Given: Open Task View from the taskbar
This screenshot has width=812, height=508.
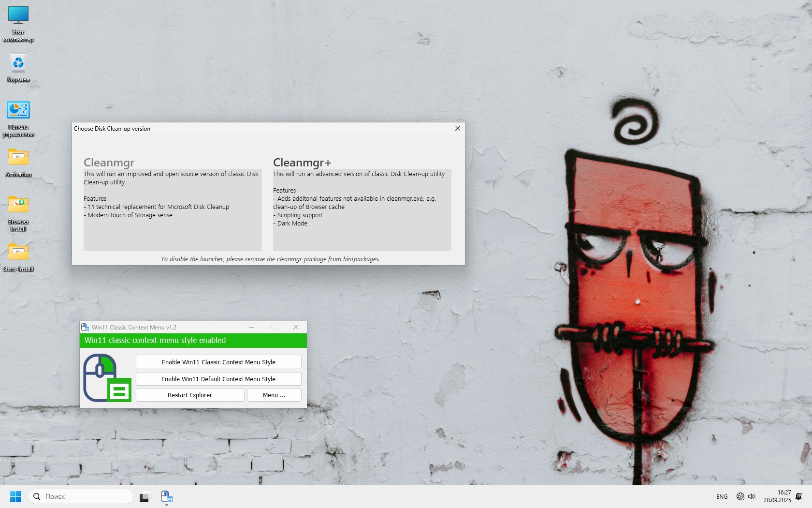Looking at the screenshot, I should pos(145,496).
